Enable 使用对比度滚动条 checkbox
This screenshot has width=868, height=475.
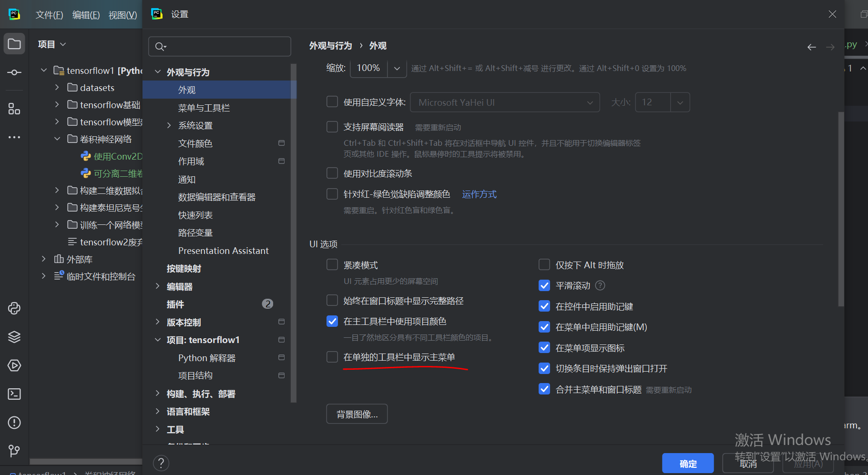click(x=332, y=173)
